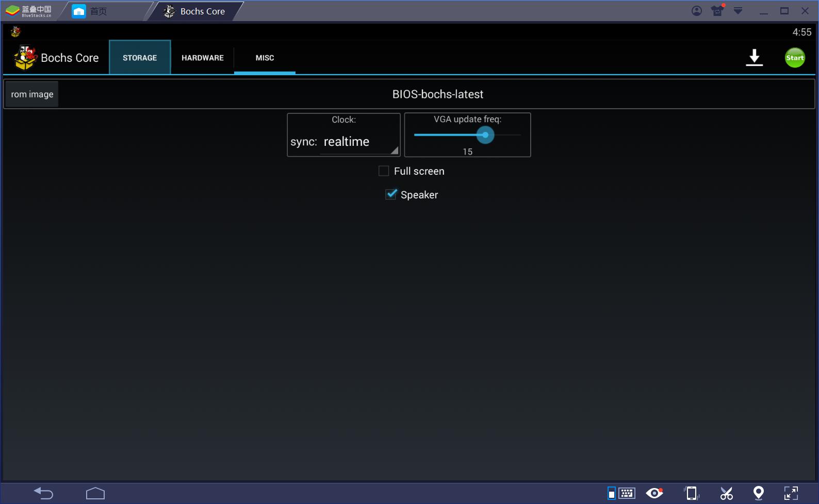Click the Bochs Core app logo

25,58
